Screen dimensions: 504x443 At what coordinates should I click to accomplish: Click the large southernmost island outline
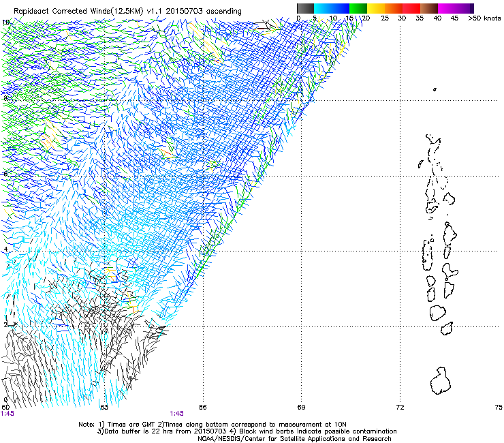click(441, 381)
